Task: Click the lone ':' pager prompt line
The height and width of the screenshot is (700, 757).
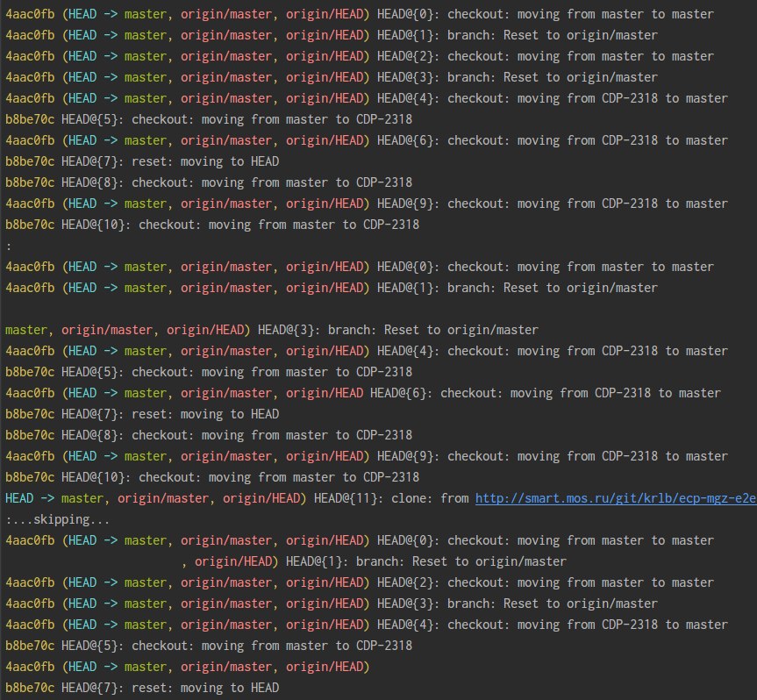Action: pos(8,246)
